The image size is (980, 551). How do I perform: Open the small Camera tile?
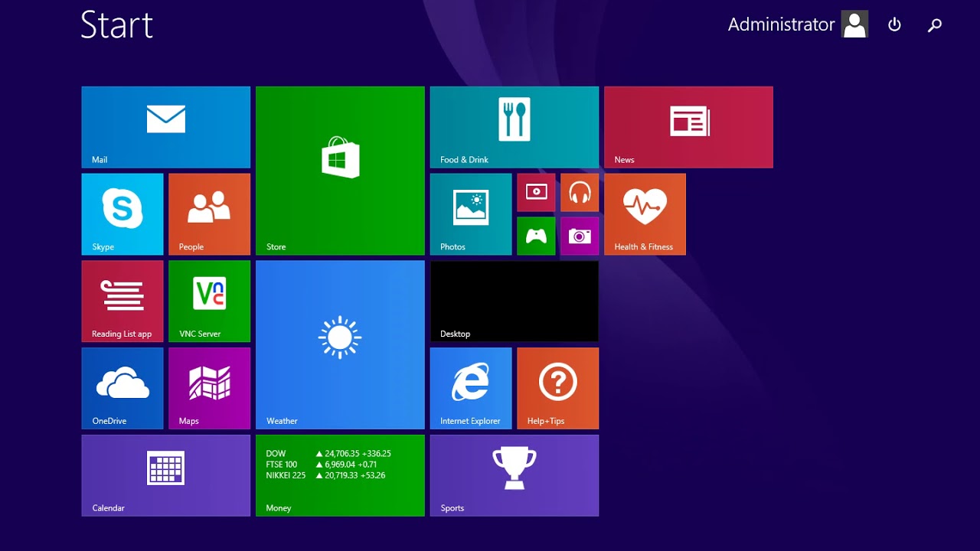point(580,236)
